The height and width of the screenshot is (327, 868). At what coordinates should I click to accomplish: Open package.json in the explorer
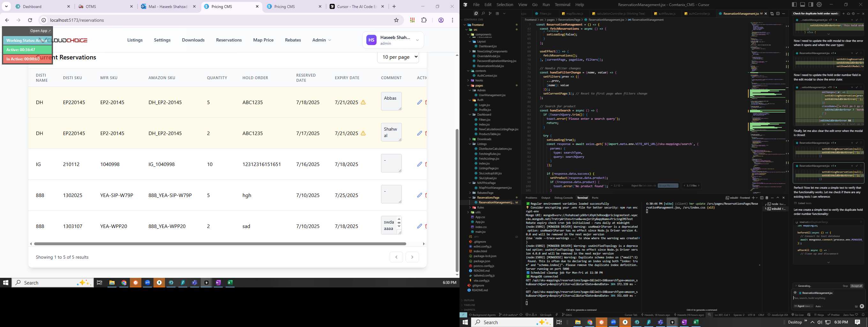tap(482, 261)
